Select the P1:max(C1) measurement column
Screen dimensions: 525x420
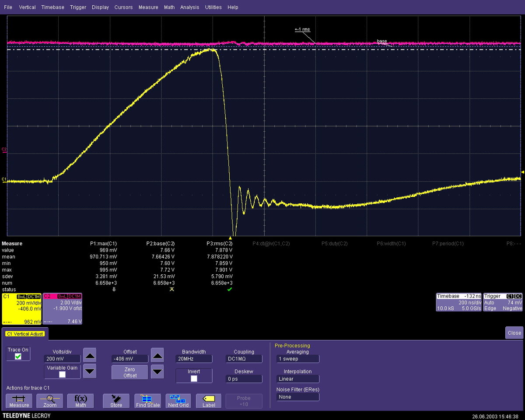tap(104, 244)
